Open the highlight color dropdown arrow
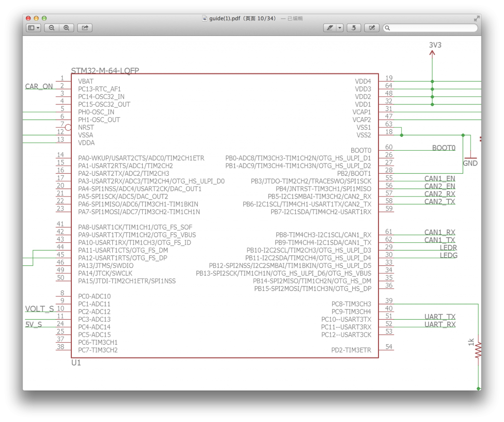This screenshot has width=504, height=422. tap(340, 28)
